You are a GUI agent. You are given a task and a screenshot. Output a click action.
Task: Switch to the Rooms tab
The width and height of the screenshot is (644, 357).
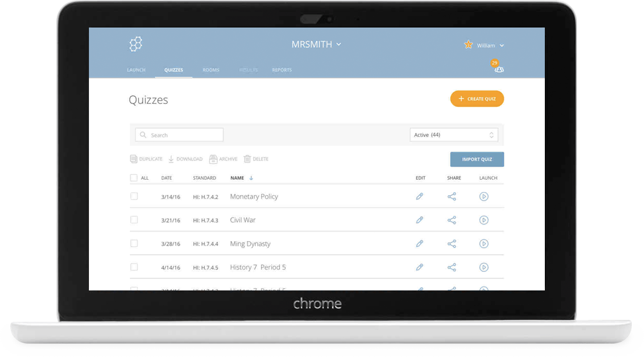coord(211,70)
